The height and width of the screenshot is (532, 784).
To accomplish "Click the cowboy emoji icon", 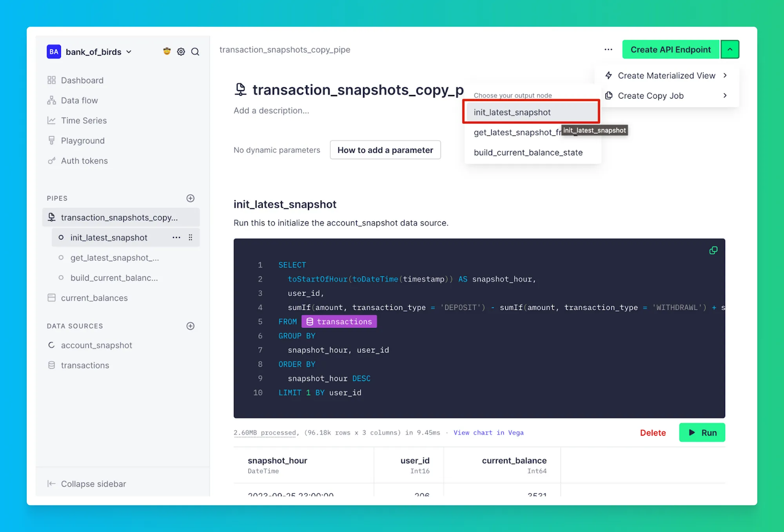I will pos(167,51).
